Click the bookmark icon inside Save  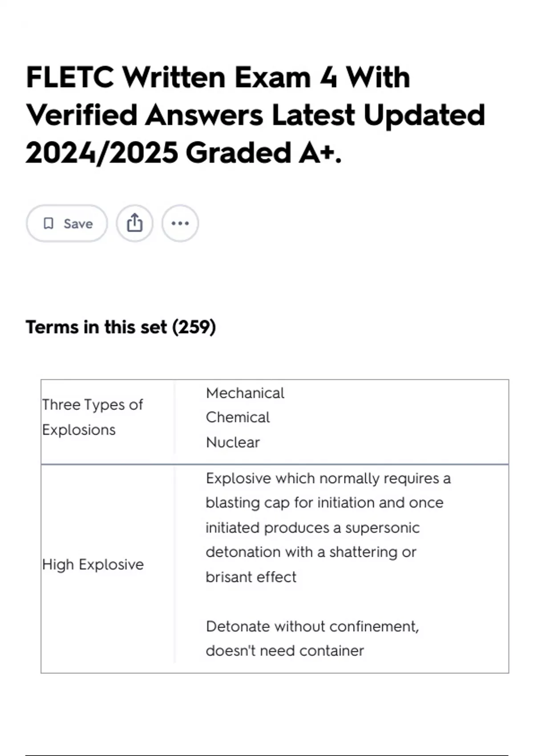pyautogui.click(x=49, y=223)
